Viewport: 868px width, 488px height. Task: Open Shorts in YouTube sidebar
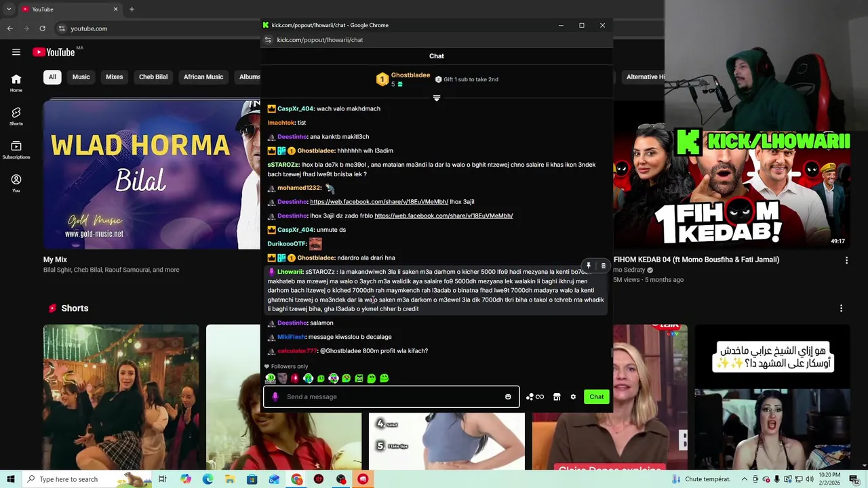[16, 117]
